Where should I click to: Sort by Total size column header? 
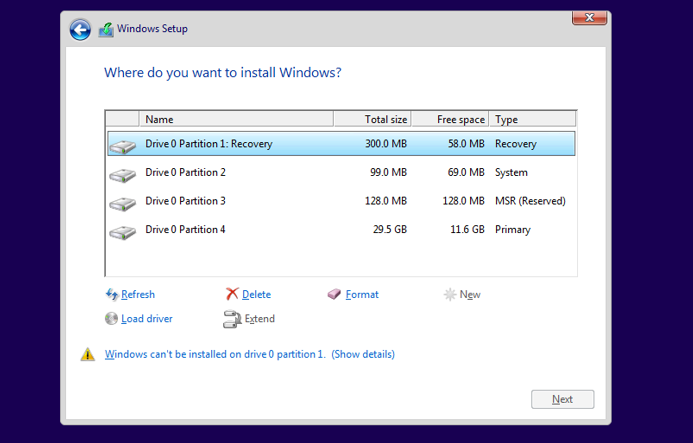pos(373,119)
